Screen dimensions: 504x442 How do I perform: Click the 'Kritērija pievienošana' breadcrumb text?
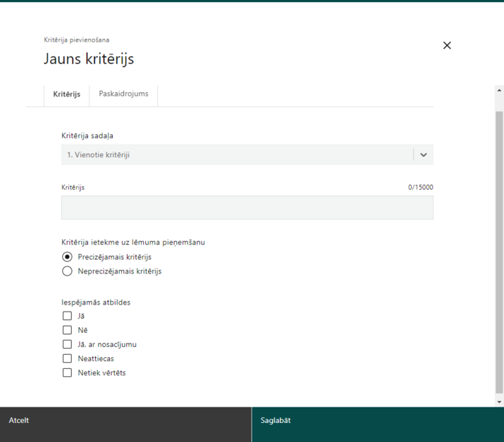click(77, 40)
